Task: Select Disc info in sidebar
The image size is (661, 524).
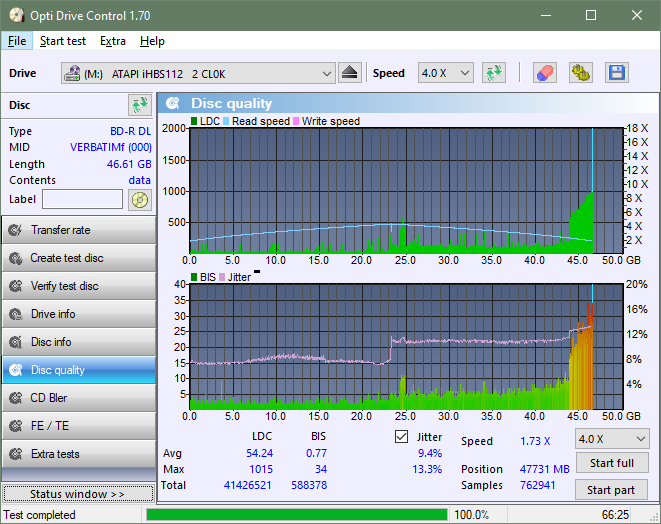Action: [79, 342]
